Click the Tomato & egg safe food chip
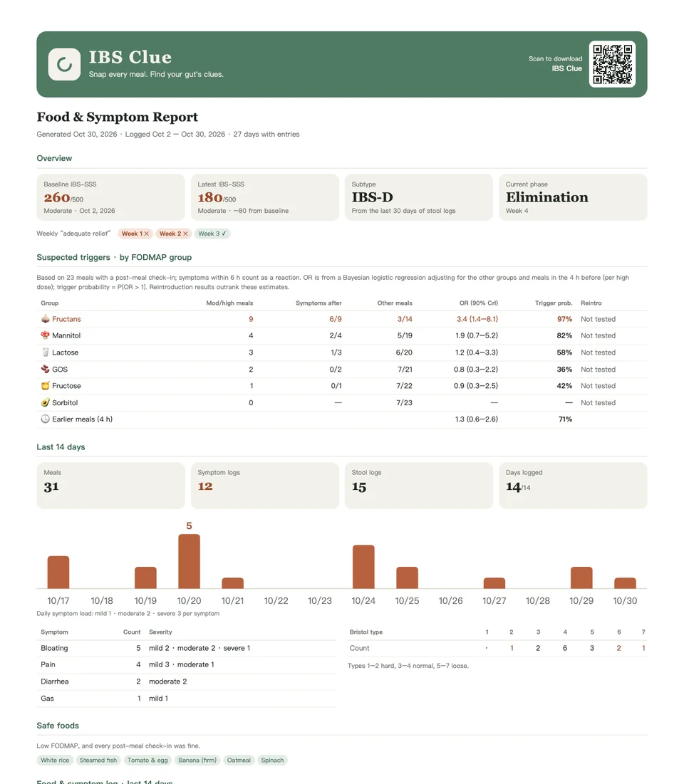684x784 pixels. pos(147,761)
